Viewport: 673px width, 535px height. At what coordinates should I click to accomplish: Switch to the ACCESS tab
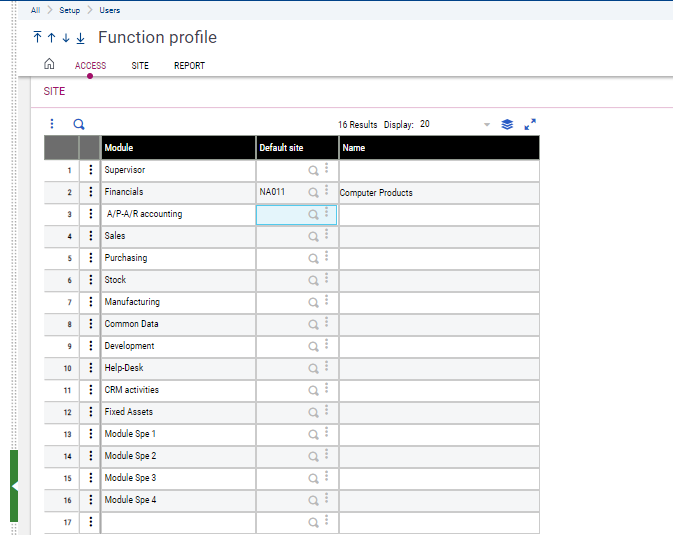(x=90, y=66)
